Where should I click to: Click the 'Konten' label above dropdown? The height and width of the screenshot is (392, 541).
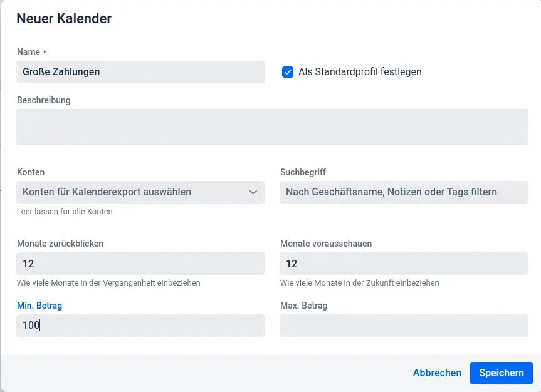click(x=30, y=172)
